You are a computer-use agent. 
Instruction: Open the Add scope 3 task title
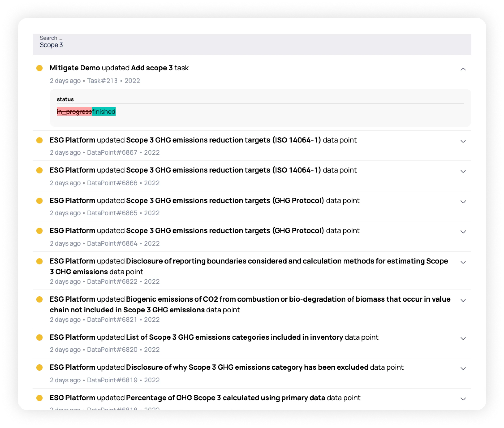coord(152,68)
